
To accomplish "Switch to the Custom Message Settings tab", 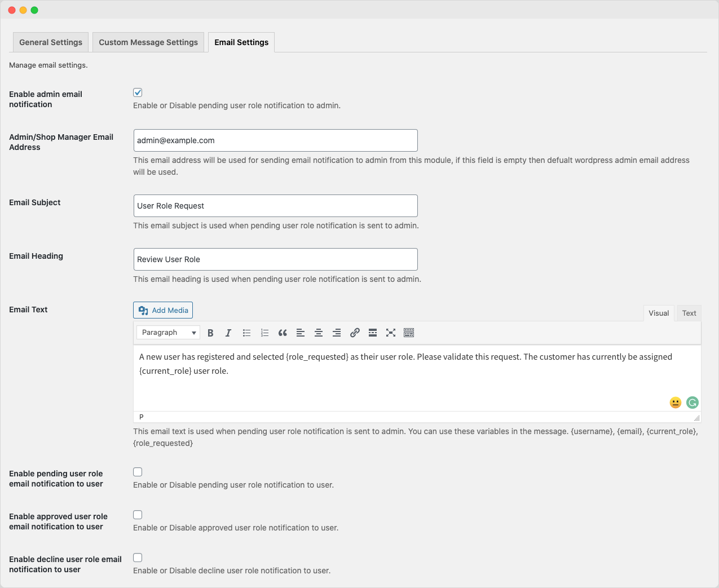I will [x=148, y=42].
